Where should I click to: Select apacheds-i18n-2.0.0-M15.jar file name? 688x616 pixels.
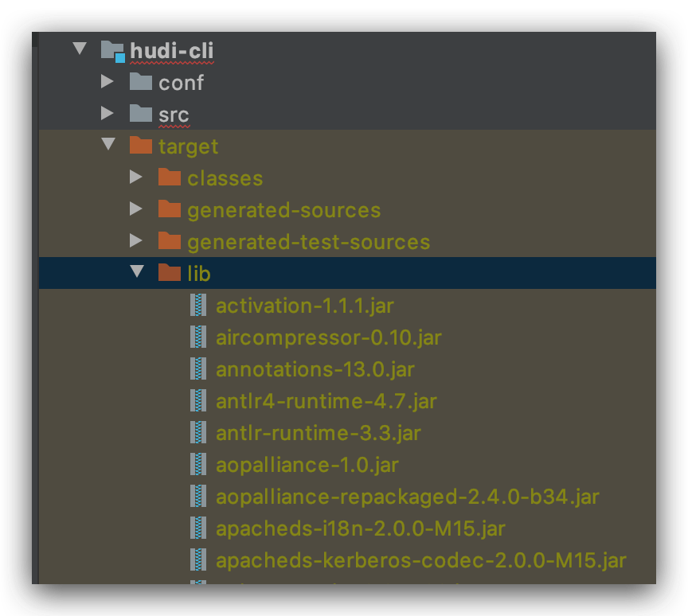click(361, 528)
